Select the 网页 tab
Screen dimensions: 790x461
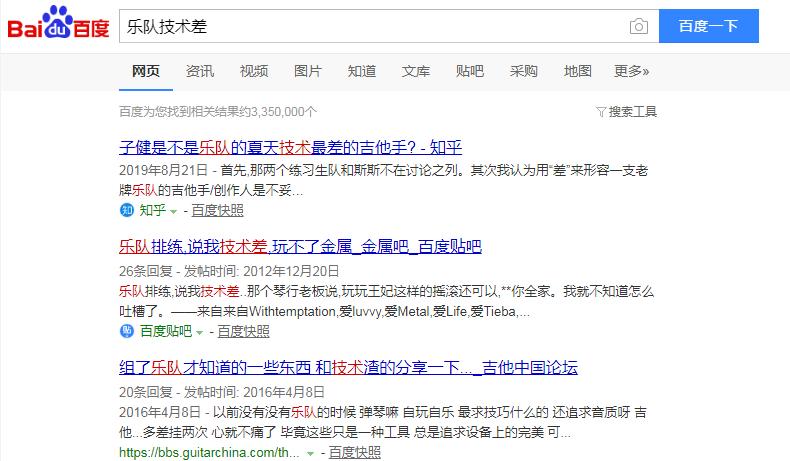click(x=146, y=71)
